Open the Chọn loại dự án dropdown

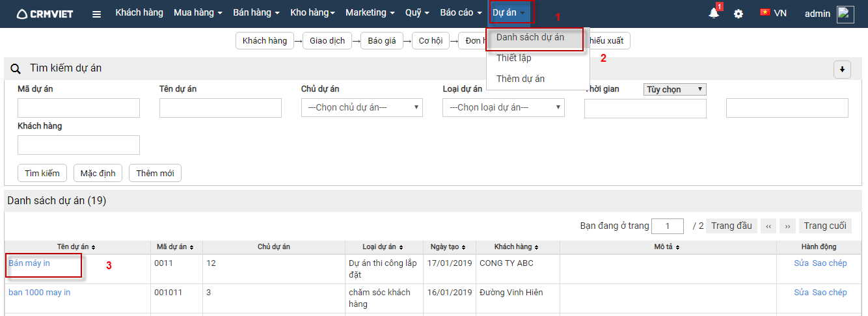pyautogui.click(x=503, y=108)
